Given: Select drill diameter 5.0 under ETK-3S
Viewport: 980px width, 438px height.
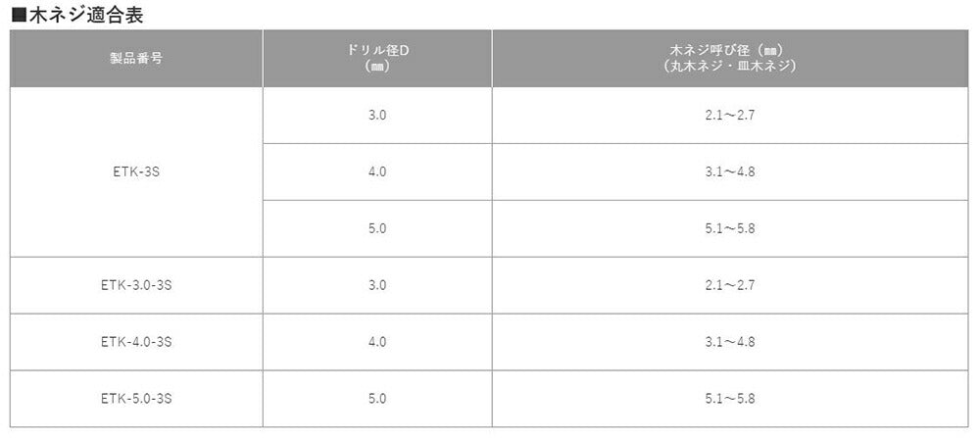Looking at the screenshot, I should click(x=377, y=228).
